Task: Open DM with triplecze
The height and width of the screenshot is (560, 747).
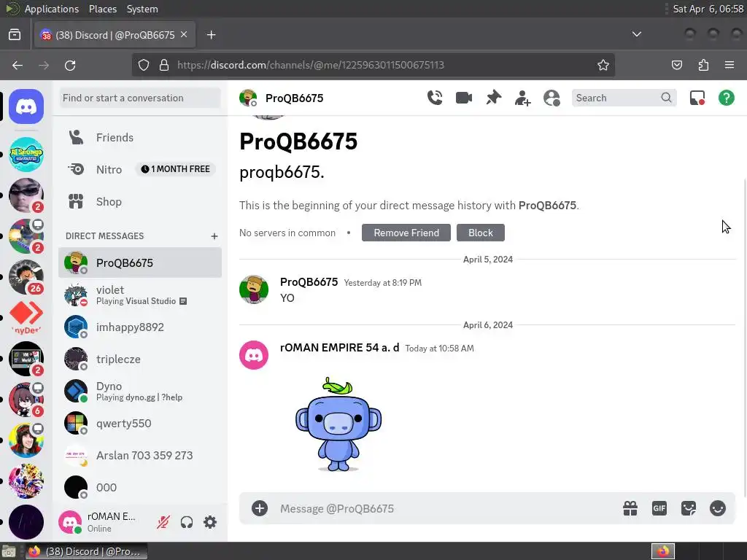Action: coord(140,359)
